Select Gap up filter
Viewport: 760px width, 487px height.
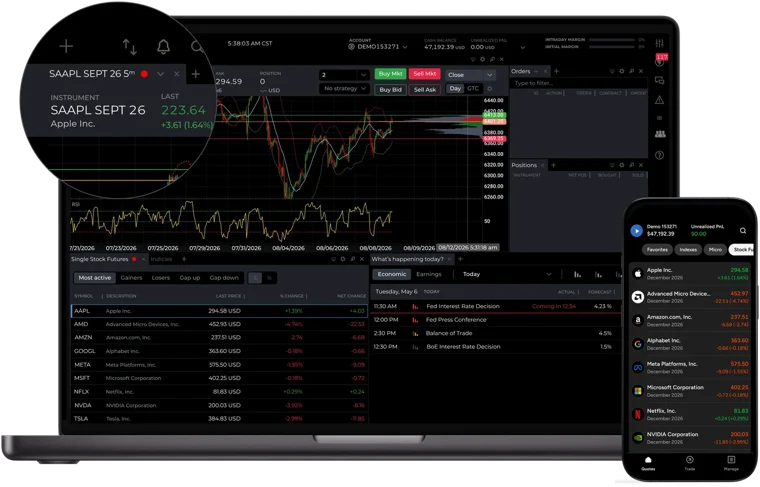(x=190, y=278)
